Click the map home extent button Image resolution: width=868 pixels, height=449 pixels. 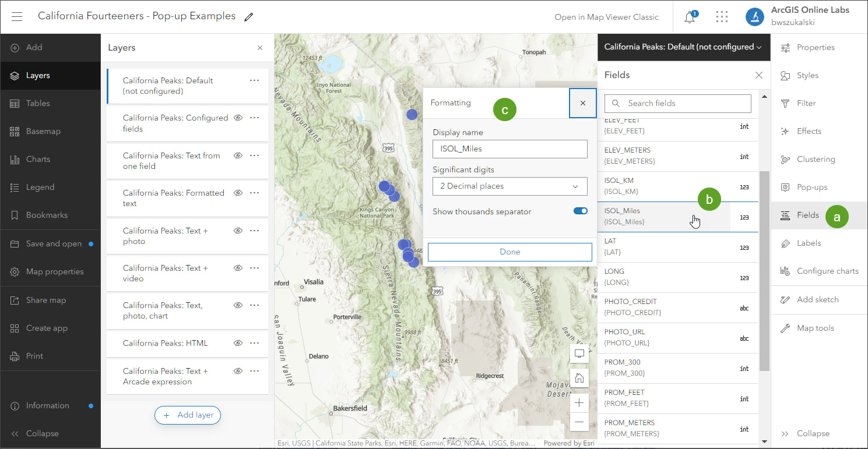(x=579, y=378)
